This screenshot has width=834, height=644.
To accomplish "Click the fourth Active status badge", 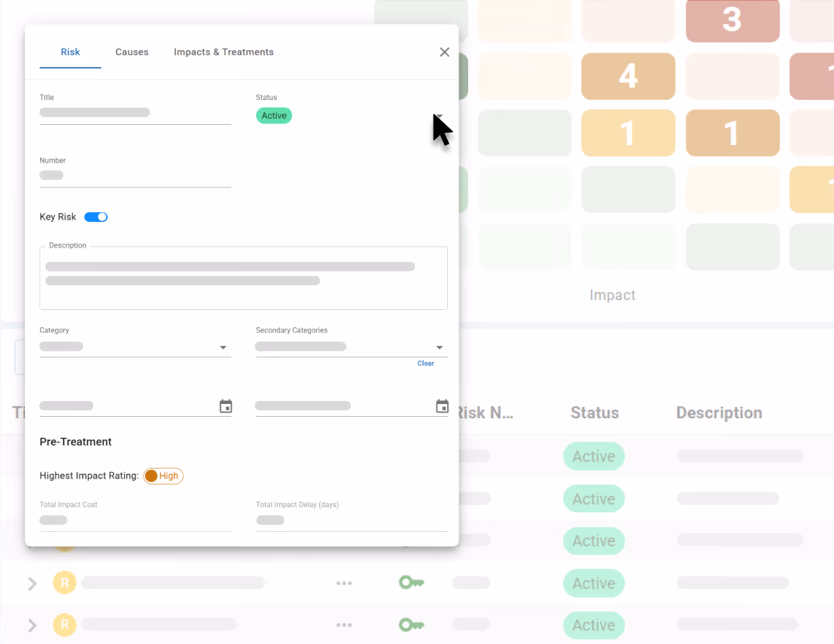I will 594,583.
